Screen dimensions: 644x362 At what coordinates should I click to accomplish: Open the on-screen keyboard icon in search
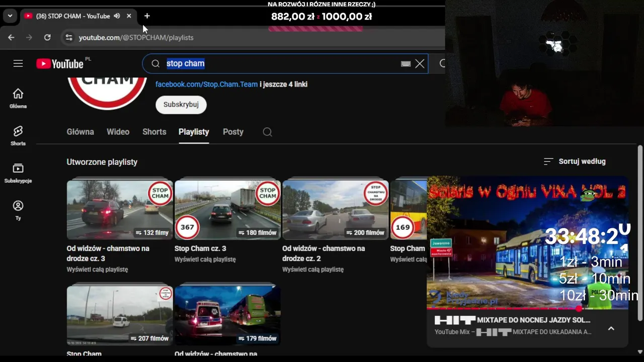click(x=406, y=64)
